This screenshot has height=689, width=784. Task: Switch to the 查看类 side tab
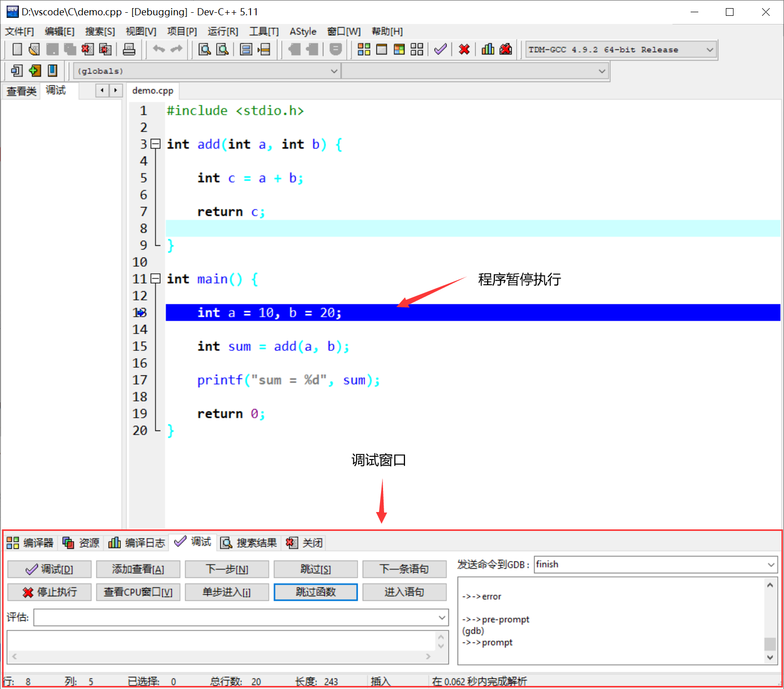[21, 91]
